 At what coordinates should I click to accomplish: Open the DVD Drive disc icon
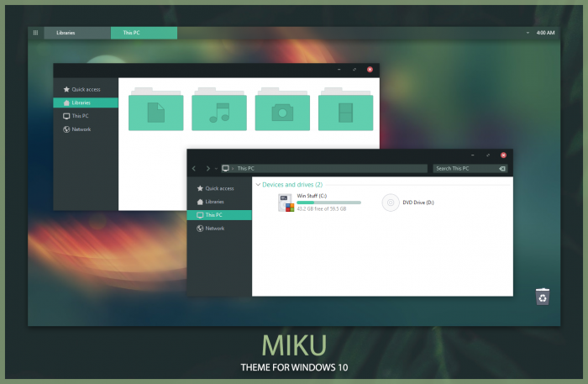click(391, 203)
